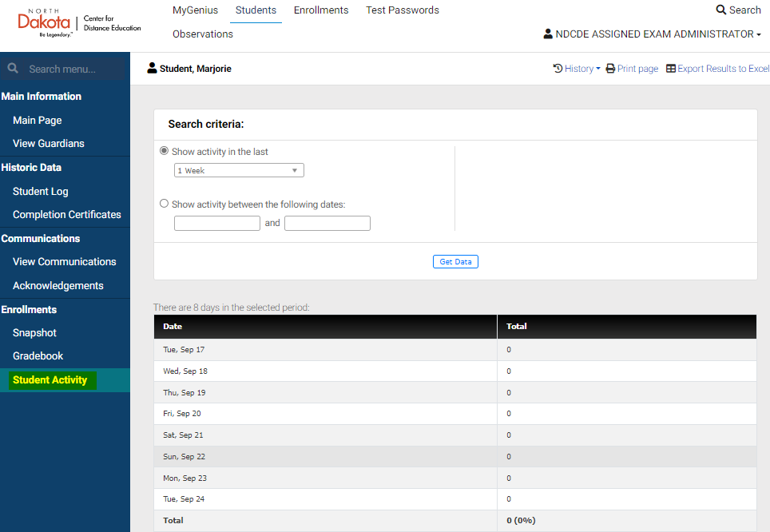
Task: Open the Test Passwords tab
Action: tap(403, 10)
